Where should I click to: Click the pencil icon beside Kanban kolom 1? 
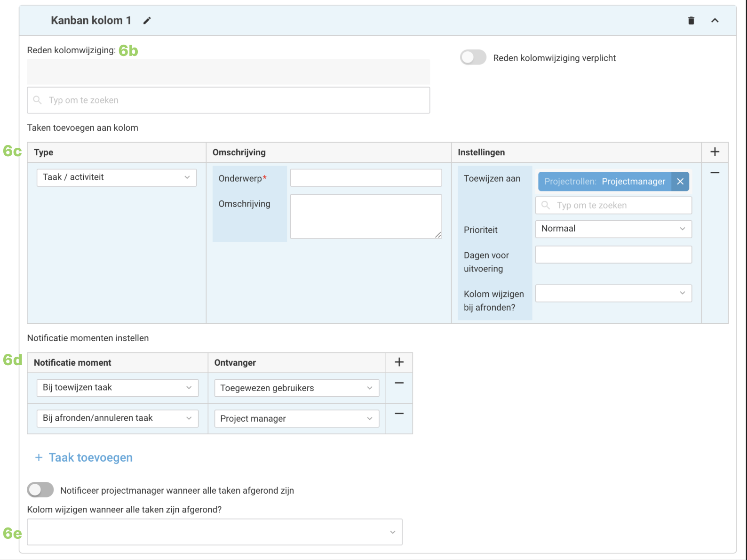click(147, 21)
